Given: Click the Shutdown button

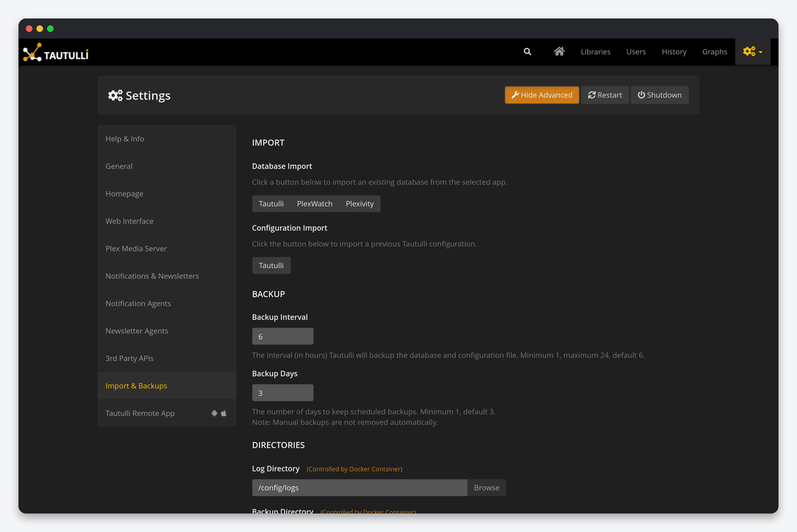Looking at the screenshot, I should tap(660, 95).
